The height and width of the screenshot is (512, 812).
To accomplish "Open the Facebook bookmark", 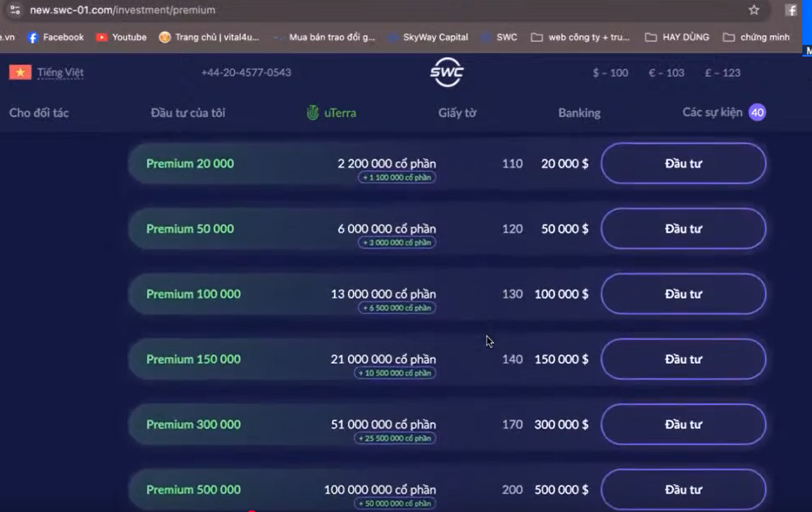I will click(x=56, y=37).
